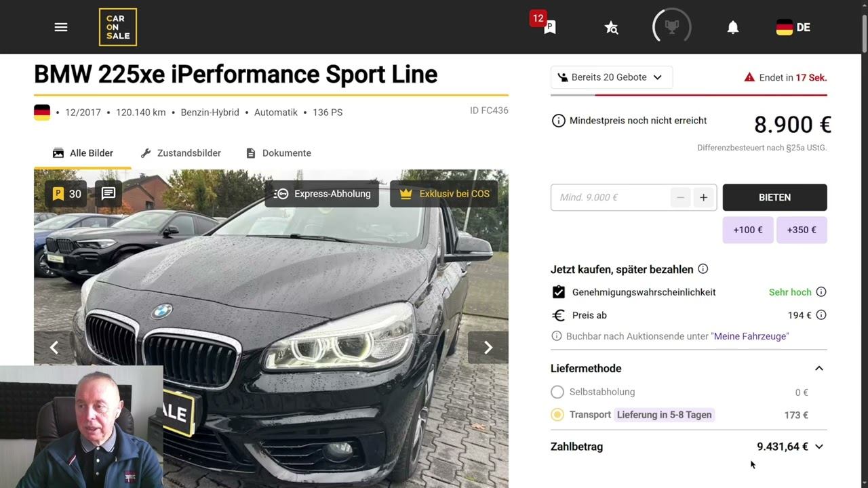Expand the Bereits 20 Gebote dropdown
The width and height of the screenshot is (868, 488).
click(612, 77)
